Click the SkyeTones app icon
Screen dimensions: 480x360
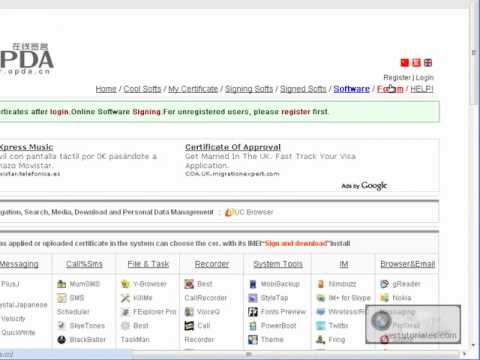[61, 326]
